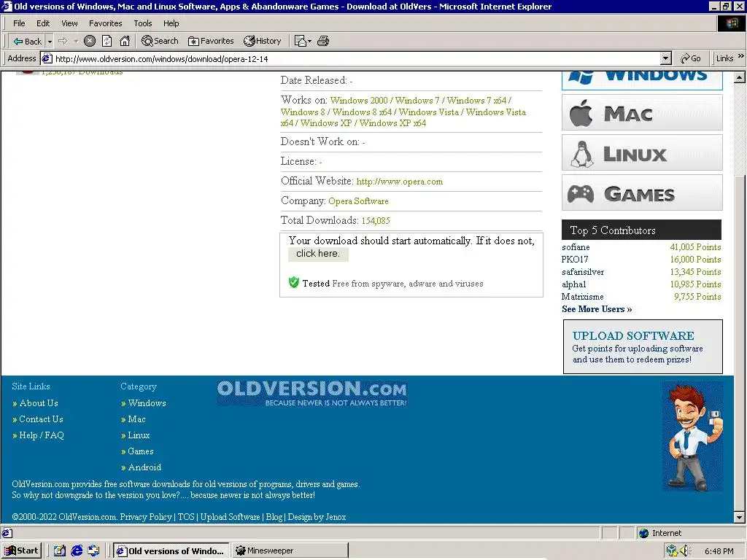
Task: Click the Opera Software company link
Action: pyautogui.click(x=358, y=201)
